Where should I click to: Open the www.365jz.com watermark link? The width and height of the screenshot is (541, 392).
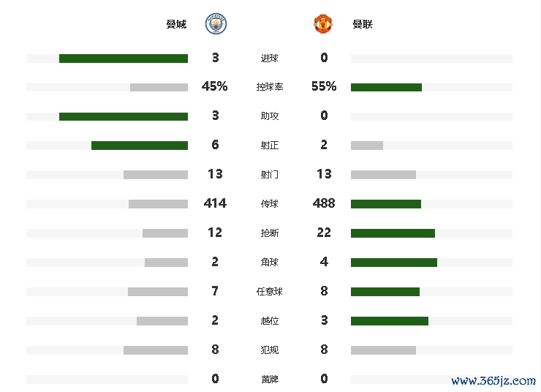point(493,380)
